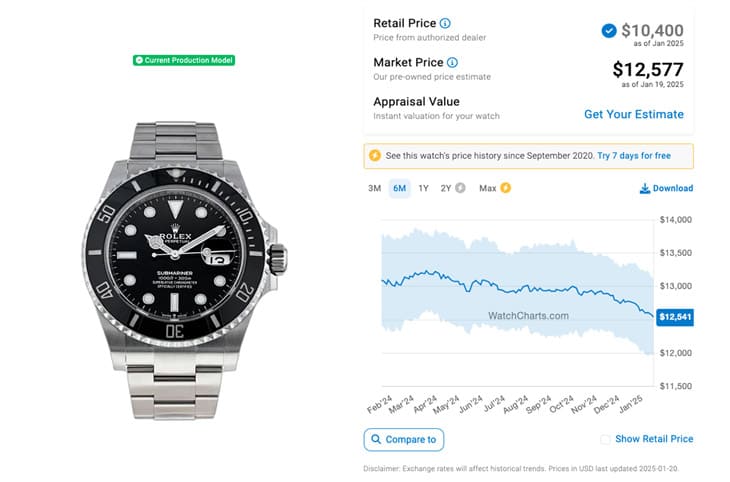Screen dimensions: 730x482
Task: Click the $12,541 current price marker on chart
Action: click(x=673, y=317)
